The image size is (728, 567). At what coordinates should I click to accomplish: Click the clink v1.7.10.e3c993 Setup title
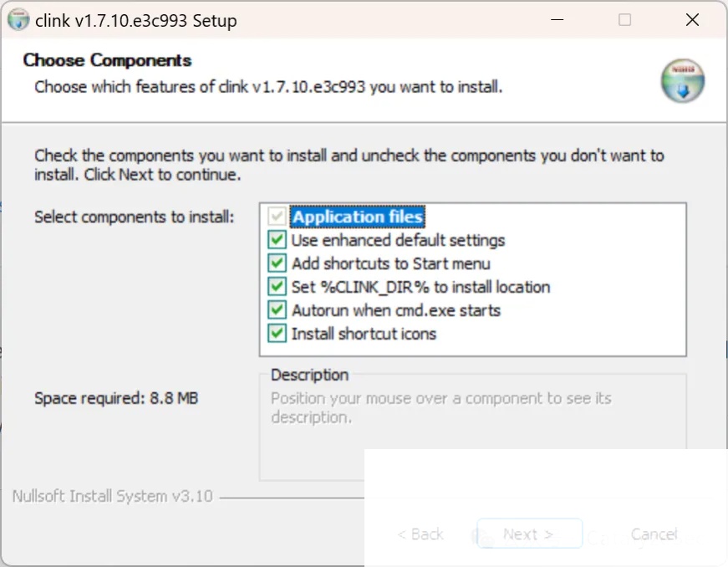(x=136, y=20)
